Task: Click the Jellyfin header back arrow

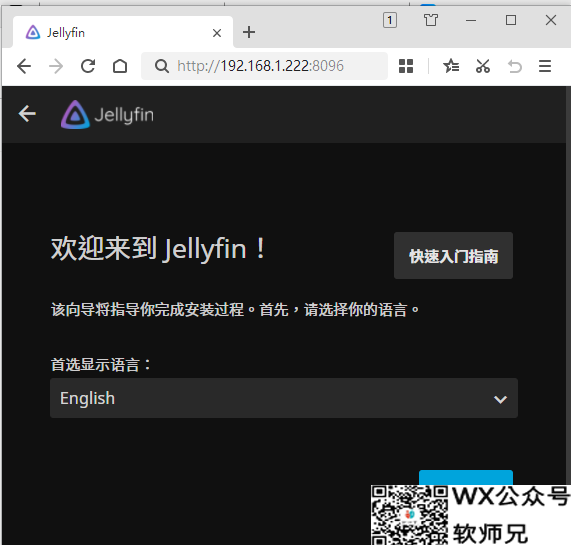Action: (x=27, y=114)
